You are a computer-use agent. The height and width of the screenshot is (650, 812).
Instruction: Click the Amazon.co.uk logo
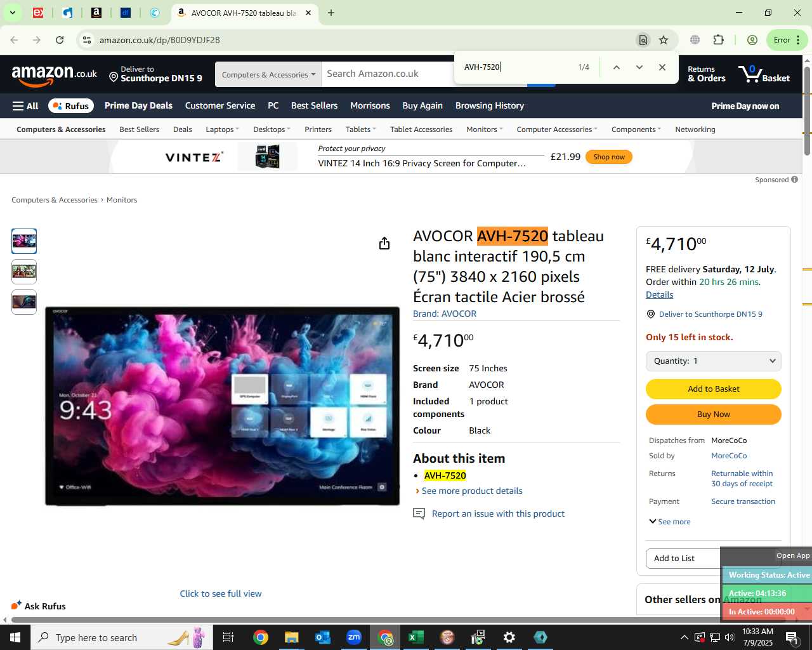[55, 75]
